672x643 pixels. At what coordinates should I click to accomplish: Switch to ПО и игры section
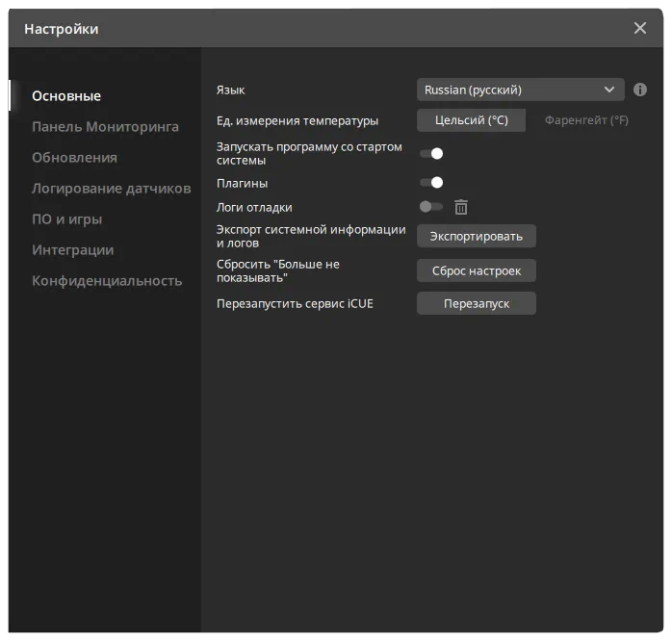click(x=66, y=219)
